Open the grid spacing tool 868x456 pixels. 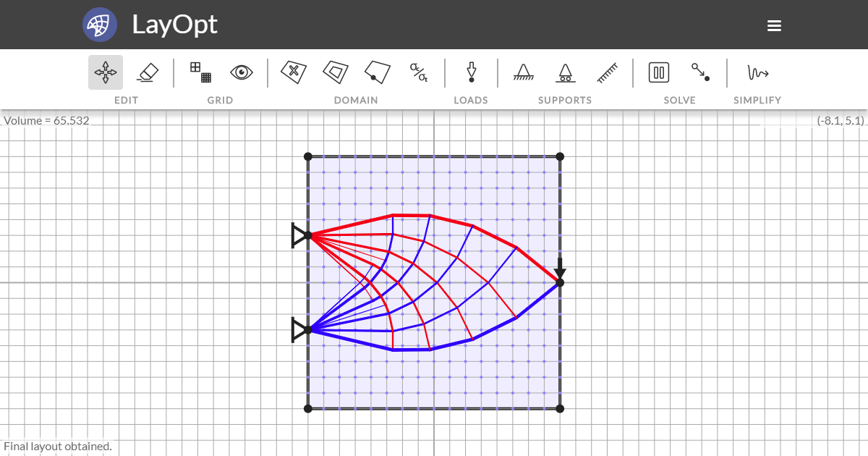[x=198, y=72]
